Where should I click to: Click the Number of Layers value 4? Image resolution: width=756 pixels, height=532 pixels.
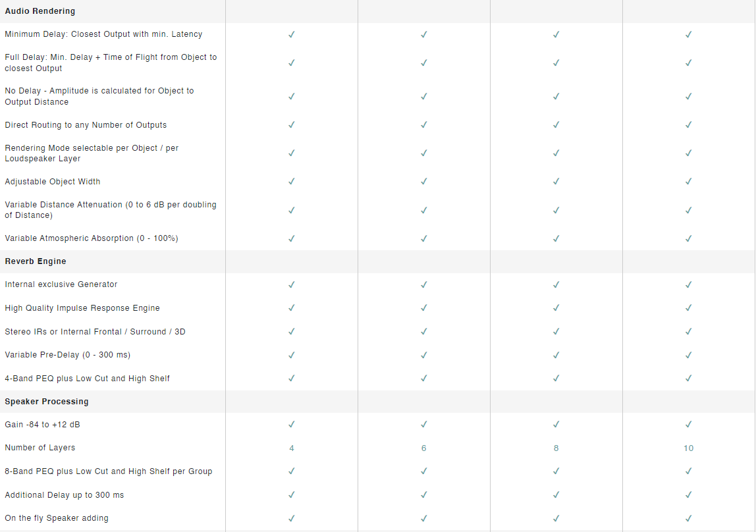click(292, 448)
